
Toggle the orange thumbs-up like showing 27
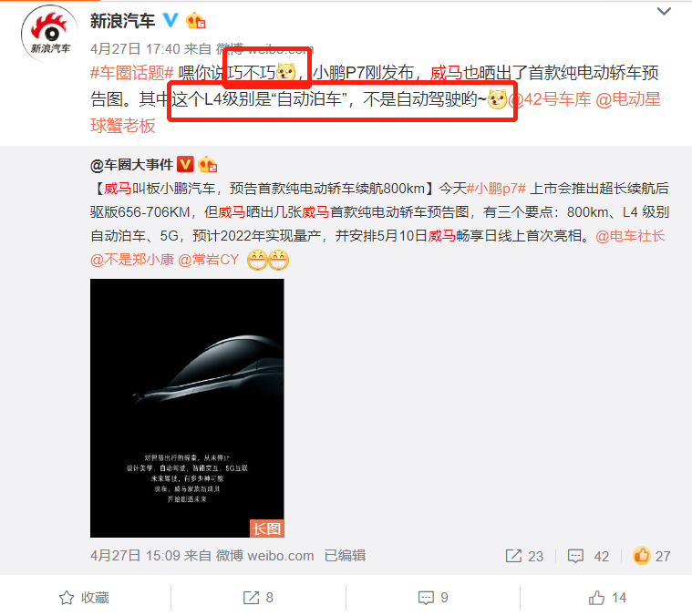point(651,556)
